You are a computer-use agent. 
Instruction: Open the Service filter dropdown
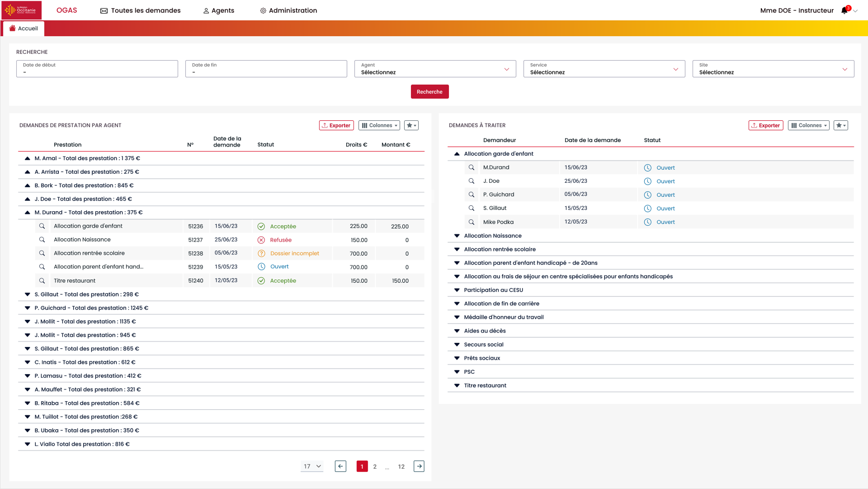coord(604,69)
